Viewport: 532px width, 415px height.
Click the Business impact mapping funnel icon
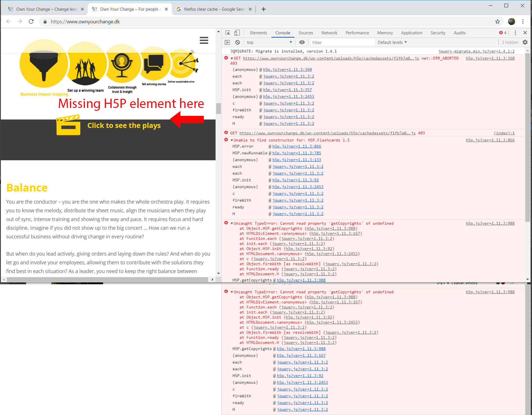(44, 64)
